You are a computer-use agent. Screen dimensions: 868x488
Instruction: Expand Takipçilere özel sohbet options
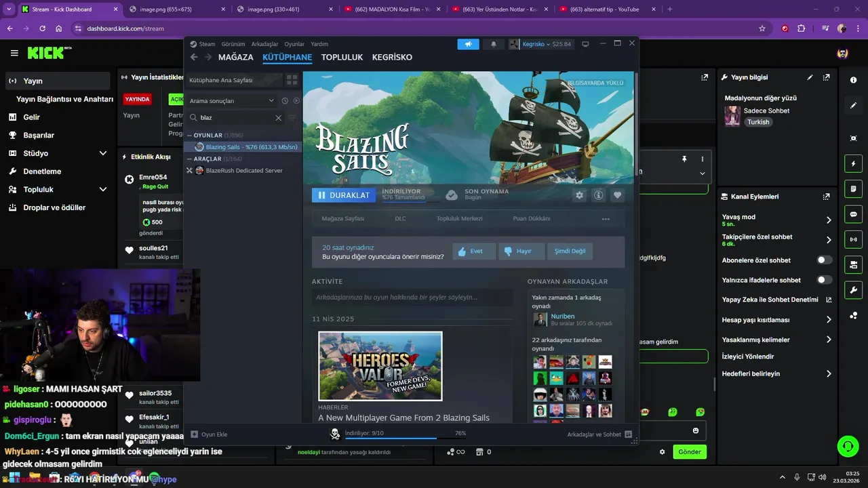pyautogui.click(x=829, y=240)
